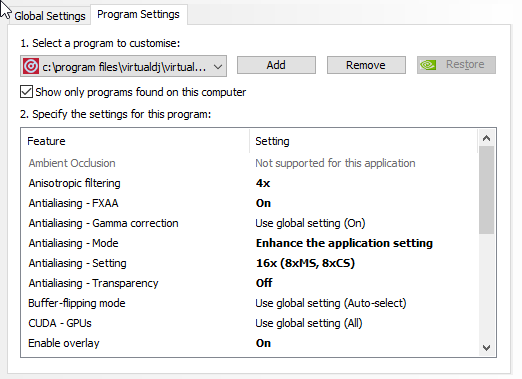
Task: Change the Antialiasing - Setting 16x value
Action: tap(305, 263)
